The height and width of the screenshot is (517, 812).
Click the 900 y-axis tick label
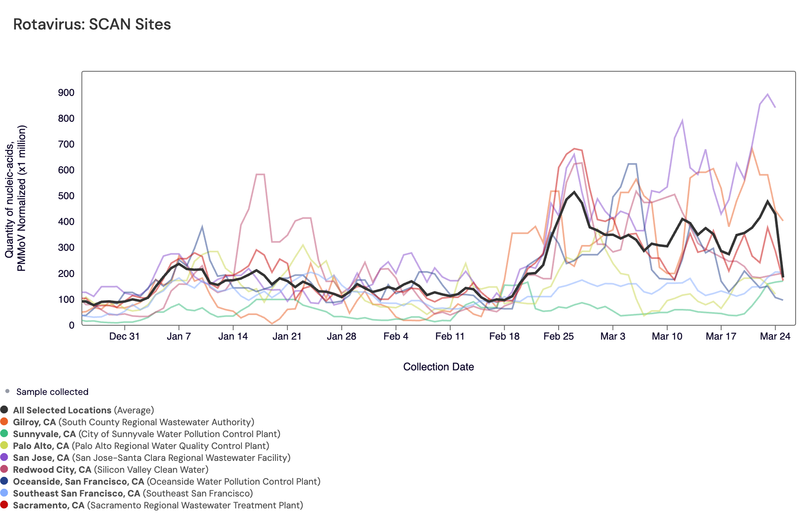point(66,93)
